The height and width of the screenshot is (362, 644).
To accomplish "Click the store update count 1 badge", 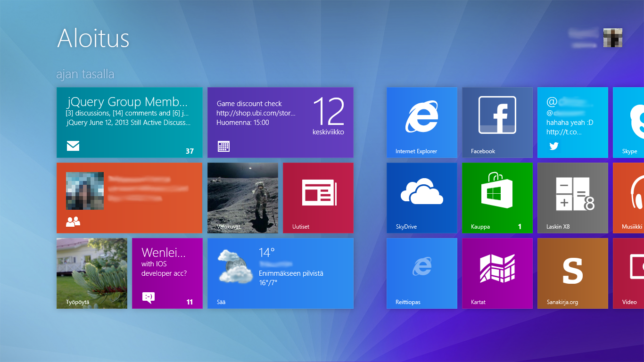I will (520, 227).
